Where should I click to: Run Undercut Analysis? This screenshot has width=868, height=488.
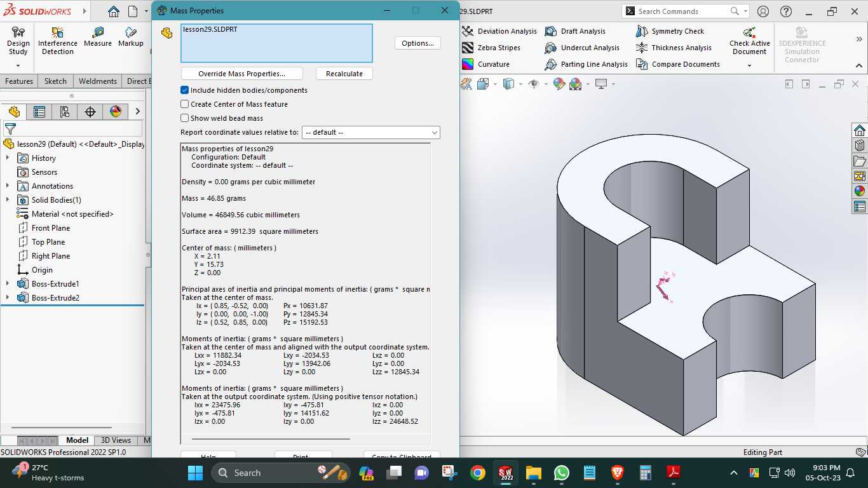(582, 48)
